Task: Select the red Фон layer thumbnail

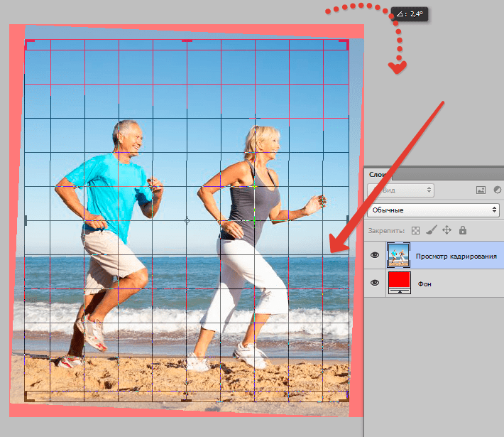Action: [400, 283]
